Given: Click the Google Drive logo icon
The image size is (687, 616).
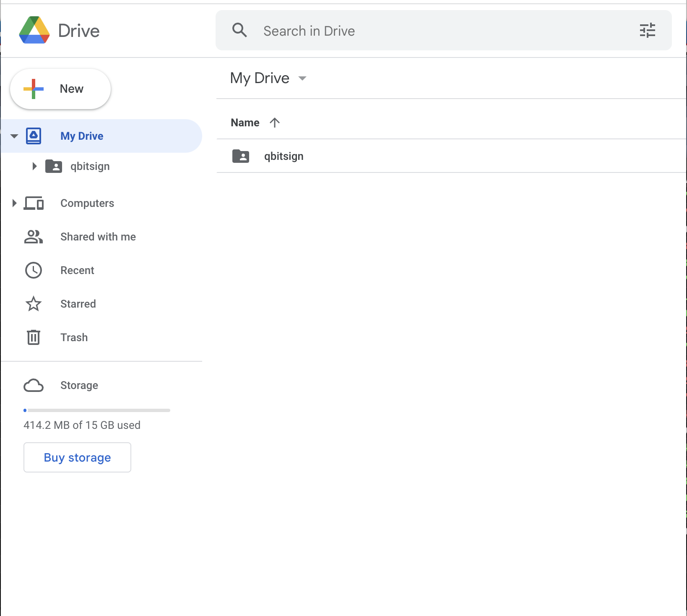Looking at the screenshot, I should pyautogui.click(x=34, y=30).
